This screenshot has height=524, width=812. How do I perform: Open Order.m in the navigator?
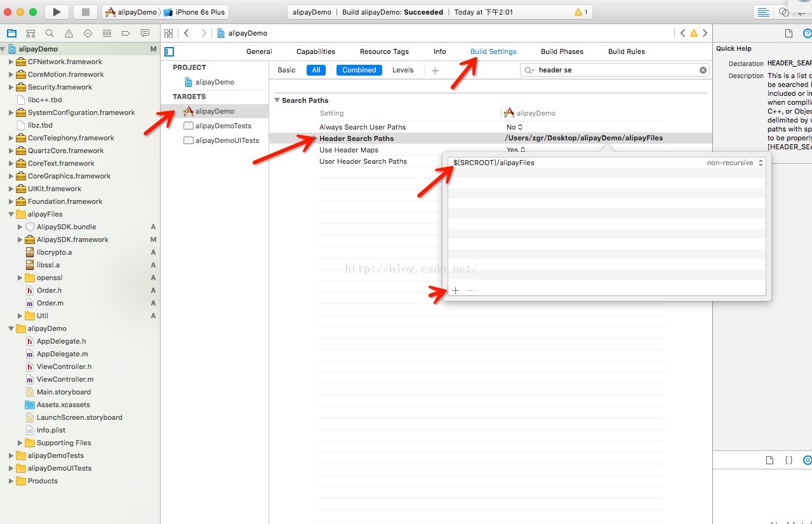pyautogui.click(x=50, y=303)
